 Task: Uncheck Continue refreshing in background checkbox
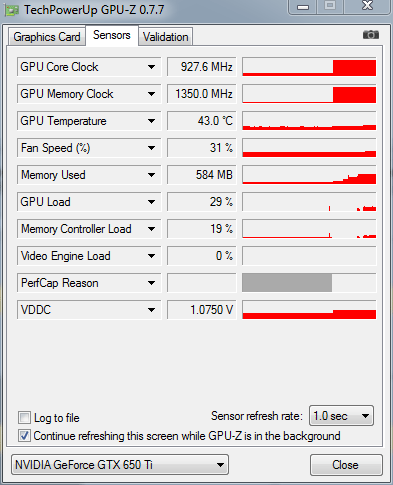click(24, 436)
